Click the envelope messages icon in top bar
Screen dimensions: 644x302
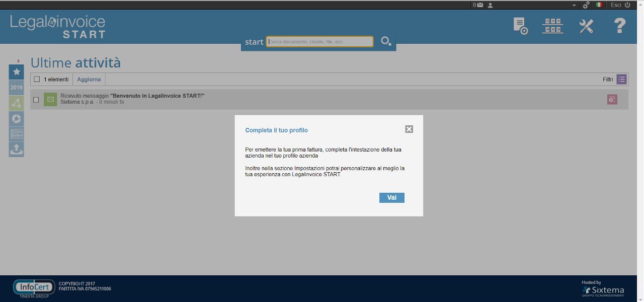[x=479, y=5]
